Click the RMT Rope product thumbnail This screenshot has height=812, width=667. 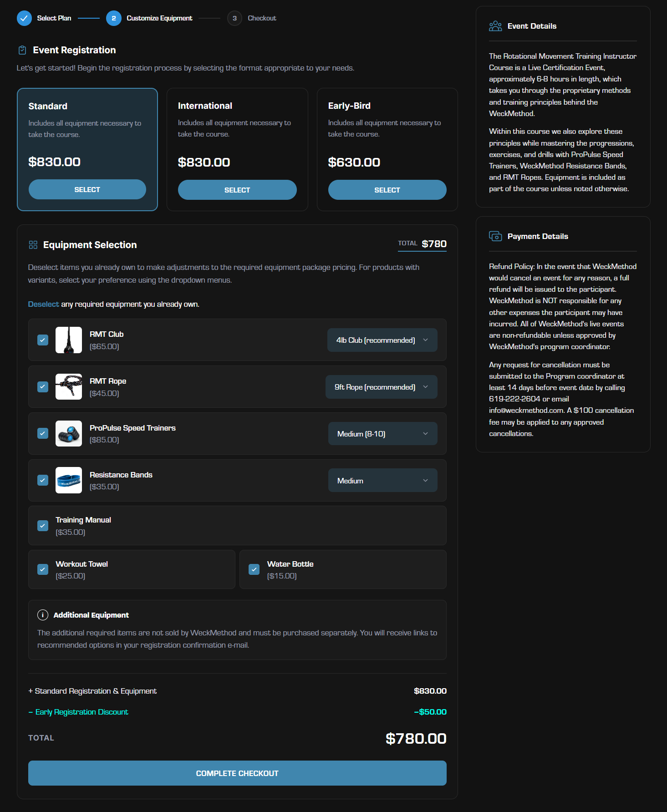pos(69,387)
